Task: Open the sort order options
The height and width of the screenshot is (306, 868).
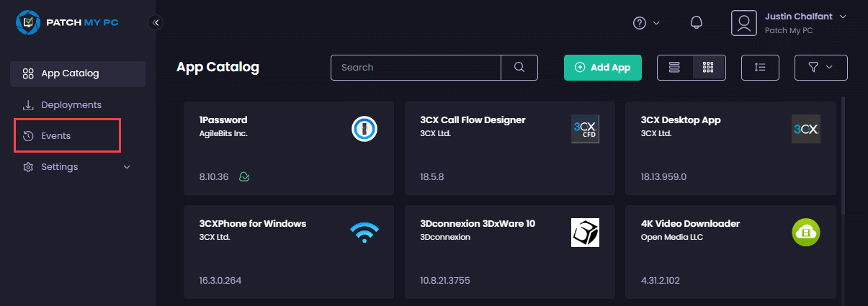Action: tap(760, 67)
